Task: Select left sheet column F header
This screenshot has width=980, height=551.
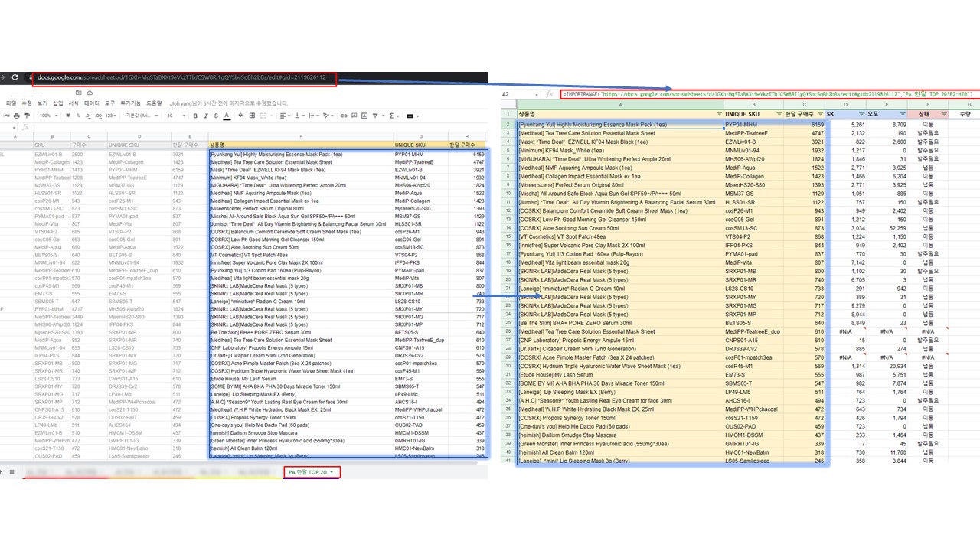Action: [x=300, y=136]
